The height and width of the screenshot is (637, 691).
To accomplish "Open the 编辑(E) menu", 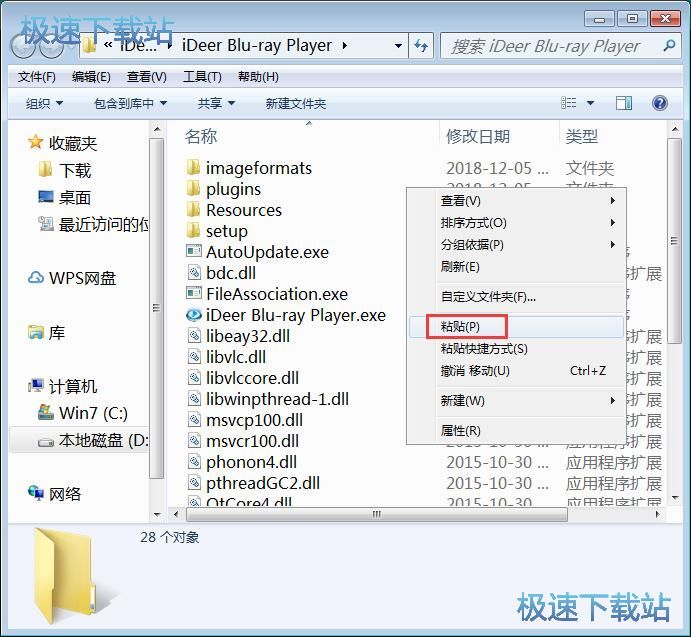I will point(91,77).
